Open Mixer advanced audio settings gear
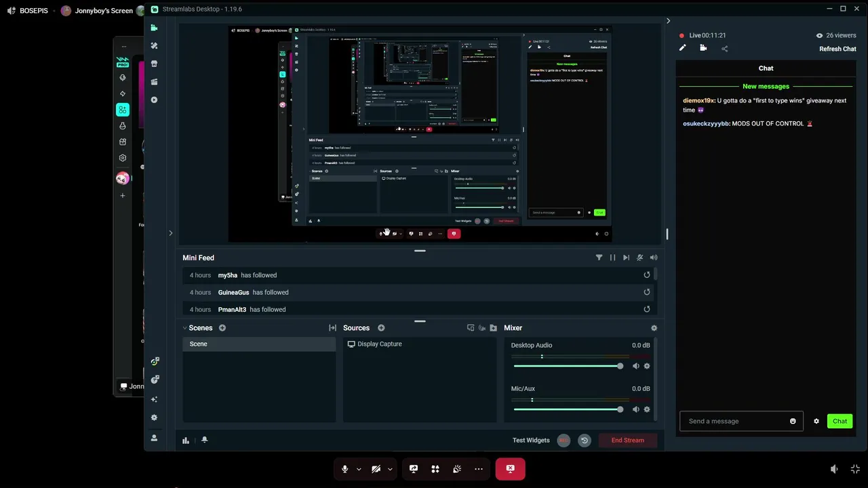868x488 pixels. tap(654, 328)
